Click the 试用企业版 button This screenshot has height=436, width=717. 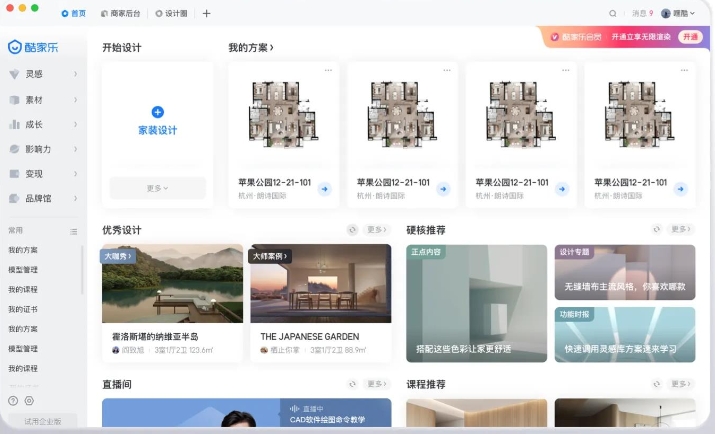click(x=43, y=421)
